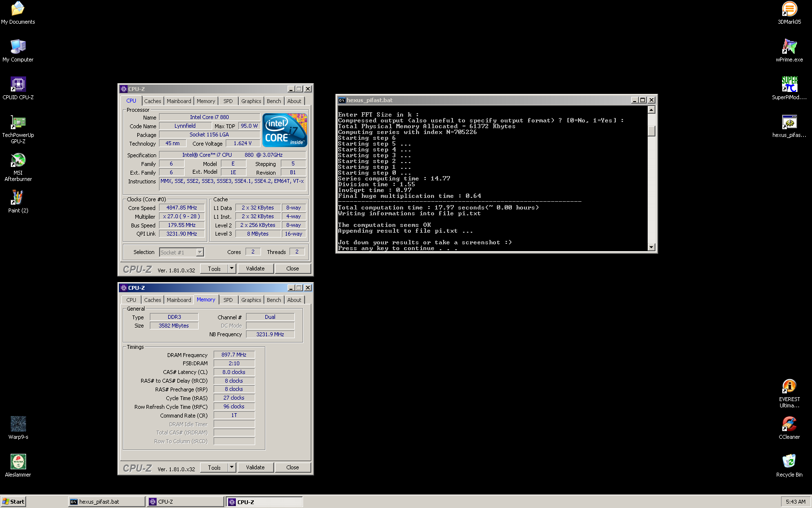Click the NB Frequency value 3231.9 MHz
Image resolution: width=812 pixels, height=508 pixels.
coord(270,334)
